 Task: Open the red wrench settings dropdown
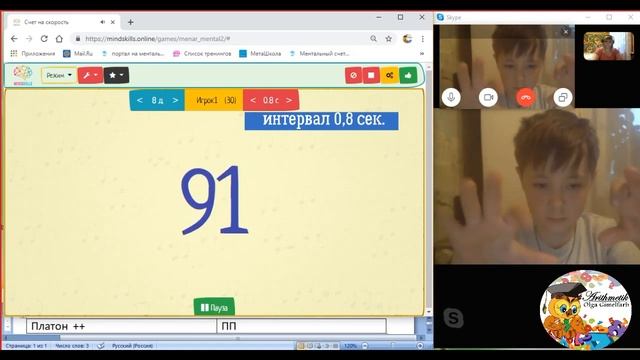coord(90,75)
